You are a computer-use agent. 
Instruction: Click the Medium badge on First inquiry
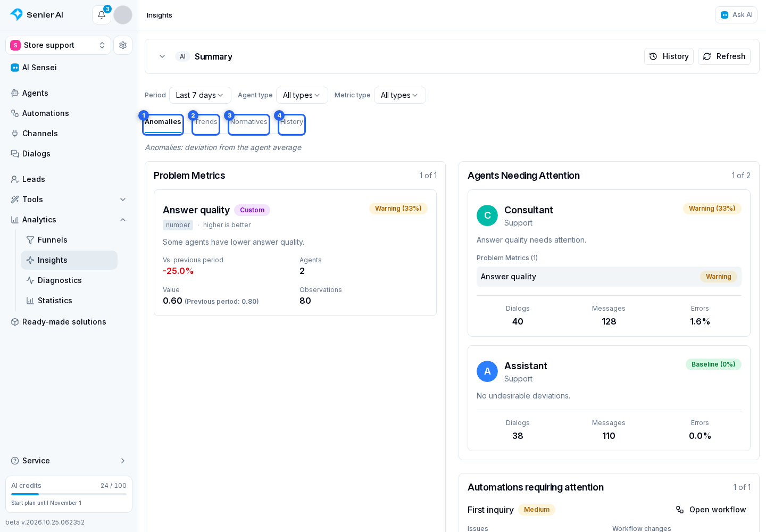pos(537,510)
